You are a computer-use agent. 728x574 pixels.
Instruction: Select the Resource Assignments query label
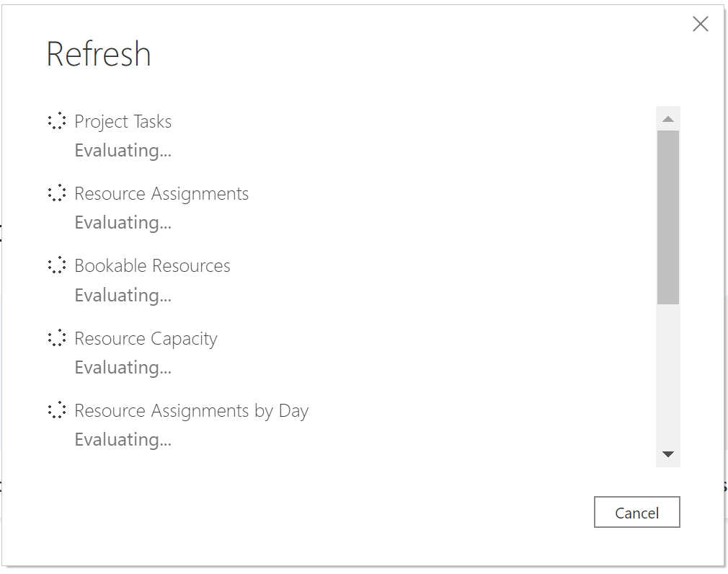coord(161,193)
